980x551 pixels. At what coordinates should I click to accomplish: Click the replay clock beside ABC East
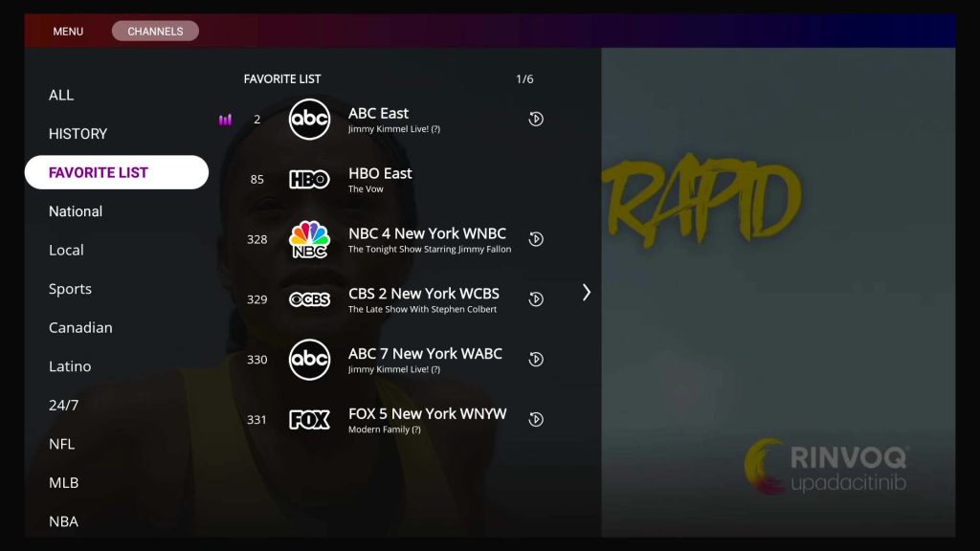click(x=536, y=119)
